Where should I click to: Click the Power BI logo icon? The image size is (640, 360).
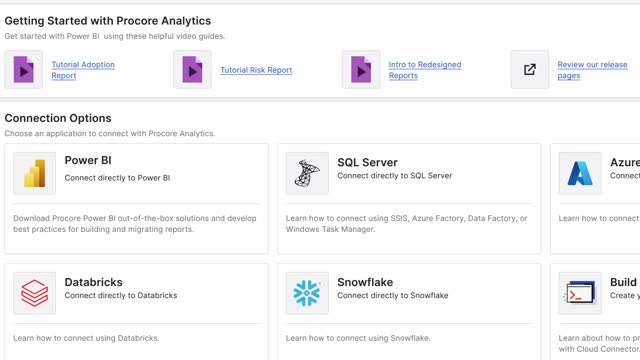35,173
